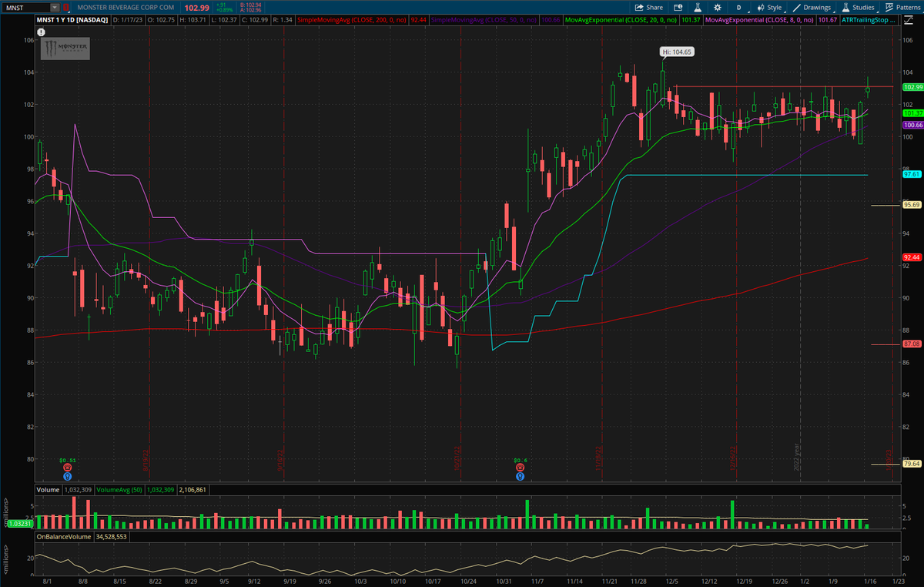
Task: Click the green 1.03231 volume axis tag
Action: 20,524
